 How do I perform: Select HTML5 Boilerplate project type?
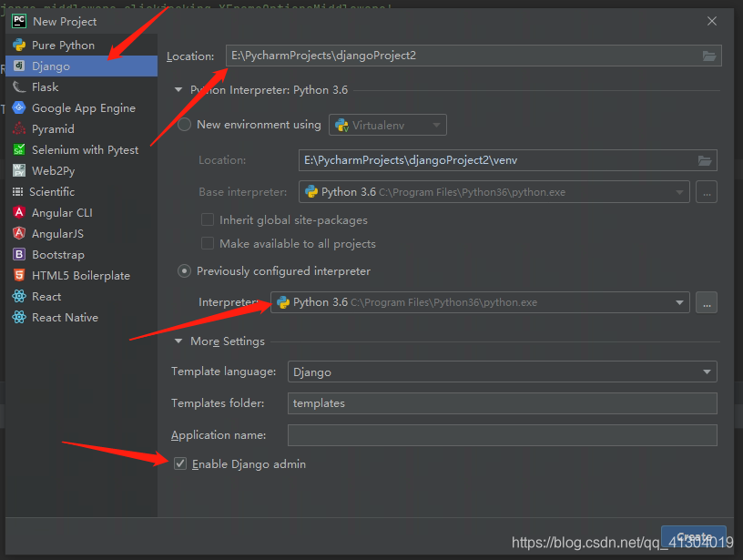pyautogui.click(x=82, y=275)
